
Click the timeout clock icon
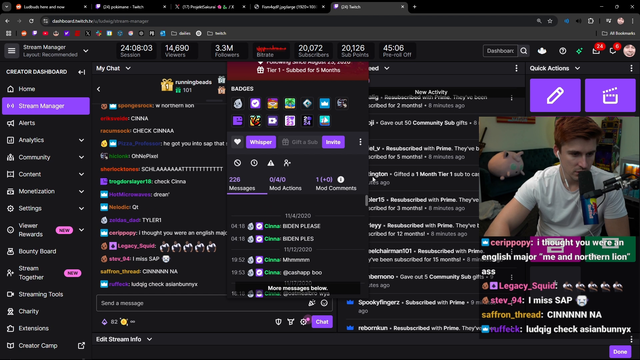pyautogui.click(x=254, y=163)
